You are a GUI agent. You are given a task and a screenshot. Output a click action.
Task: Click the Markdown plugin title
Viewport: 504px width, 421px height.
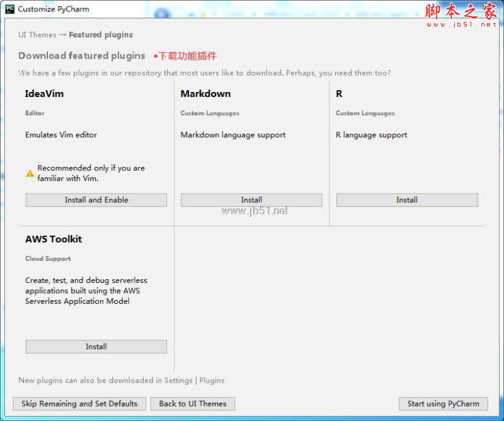[206, 94]
